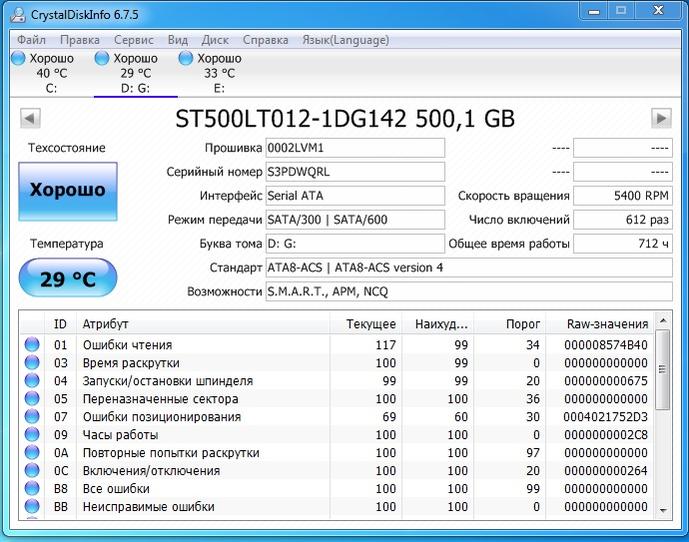Click the Наихуд... column header
The image size is (689, 542).
tap(438, 324)
